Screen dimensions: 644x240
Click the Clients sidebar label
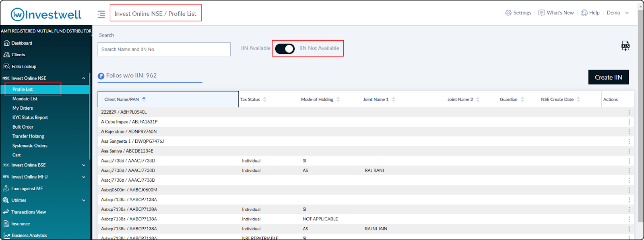click(18, 55)
